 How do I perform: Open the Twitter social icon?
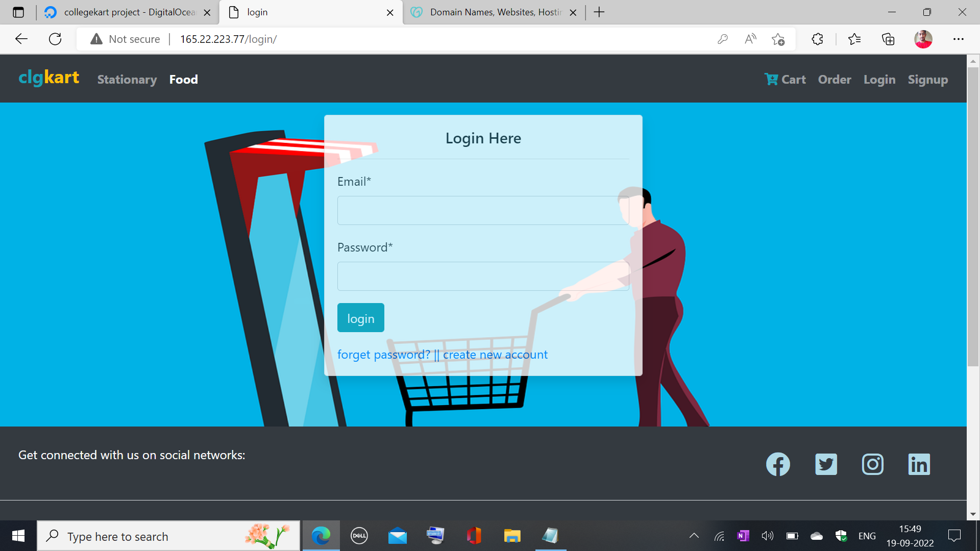[826, 464]
